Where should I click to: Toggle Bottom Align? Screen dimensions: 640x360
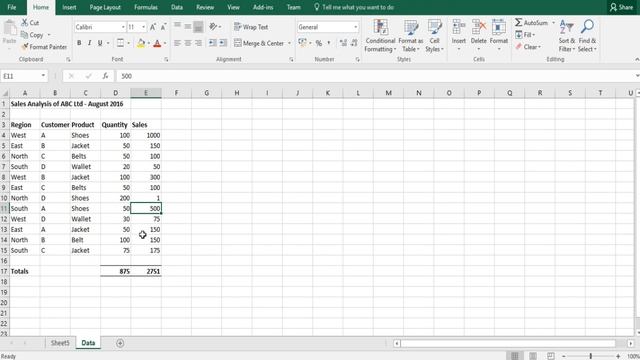tap(198, 27)
